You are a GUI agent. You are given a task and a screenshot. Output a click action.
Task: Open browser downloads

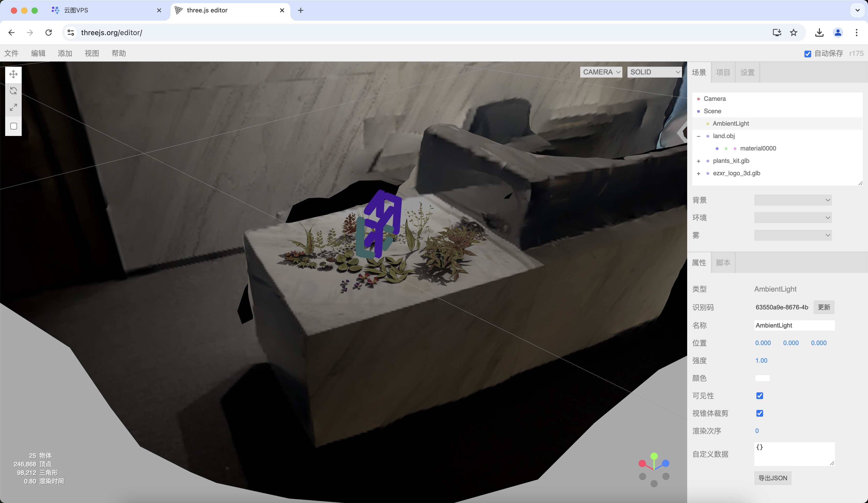[x=819, y=32]
